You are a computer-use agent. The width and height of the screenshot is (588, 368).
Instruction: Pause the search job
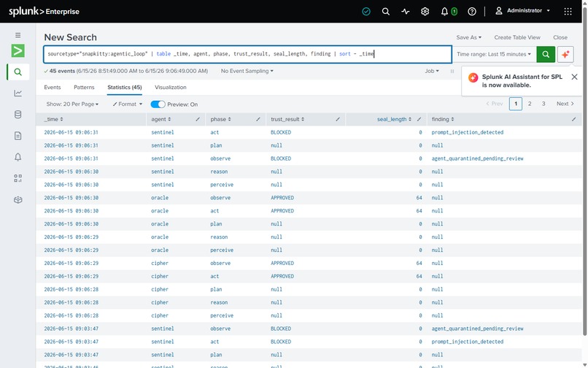tap(452, 71)
